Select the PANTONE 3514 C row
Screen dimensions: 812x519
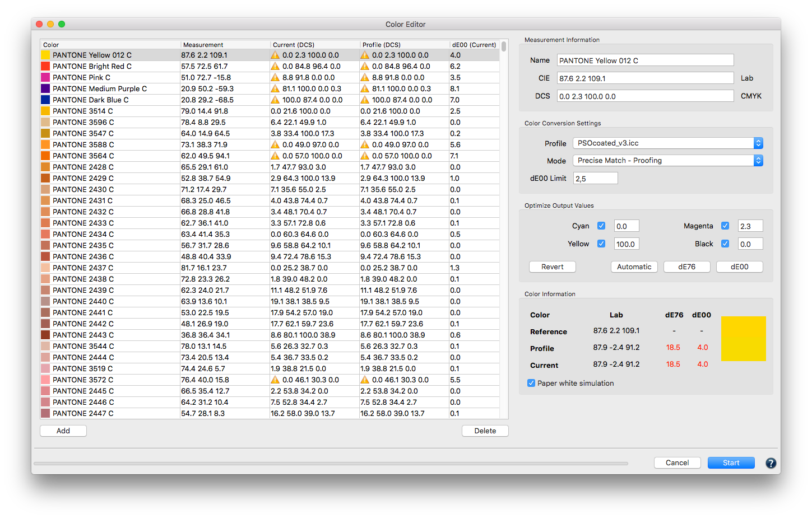click(x=270, y=111)
